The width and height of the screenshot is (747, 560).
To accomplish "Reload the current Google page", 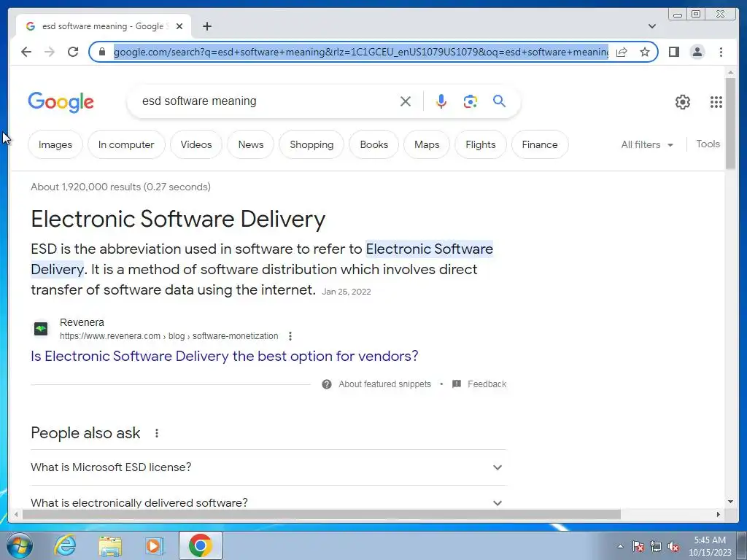I will [x=73, y=52].
